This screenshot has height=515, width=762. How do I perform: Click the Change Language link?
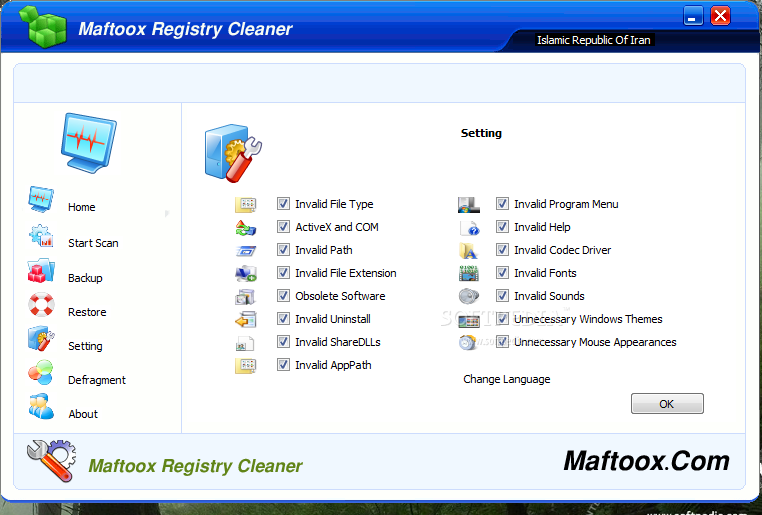[507, 379]
